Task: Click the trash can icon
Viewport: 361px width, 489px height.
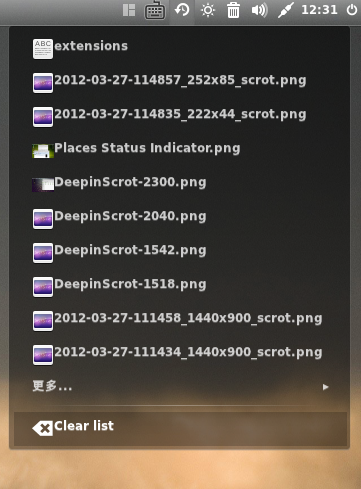Action: (x=233, y=10)
